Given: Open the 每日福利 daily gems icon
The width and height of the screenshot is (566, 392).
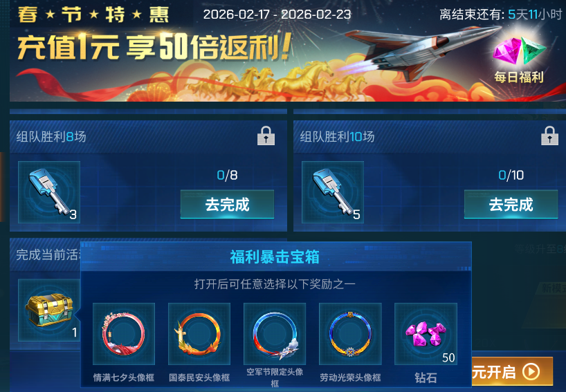Looking at the screenshot, I should pos(519,59).
